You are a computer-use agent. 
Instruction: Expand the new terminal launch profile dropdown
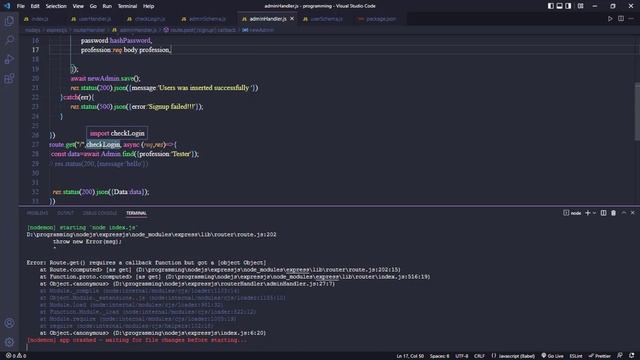click(594, 213)
